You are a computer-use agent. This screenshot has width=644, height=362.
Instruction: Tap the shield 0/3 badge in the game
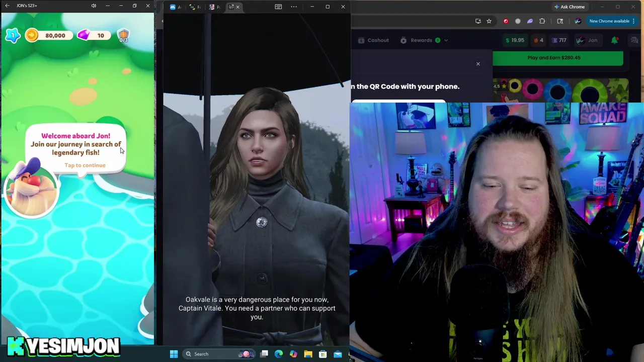[123, 36]
